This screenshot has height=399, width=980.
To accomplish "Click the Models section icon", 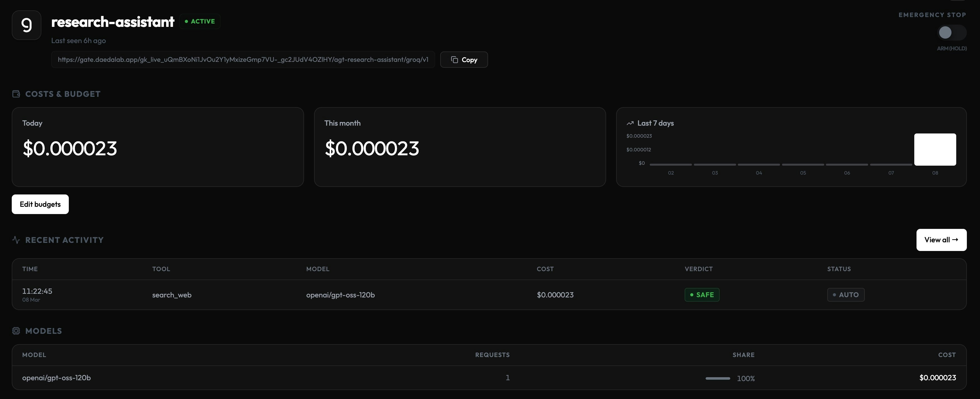I will [x=16, y=331].
